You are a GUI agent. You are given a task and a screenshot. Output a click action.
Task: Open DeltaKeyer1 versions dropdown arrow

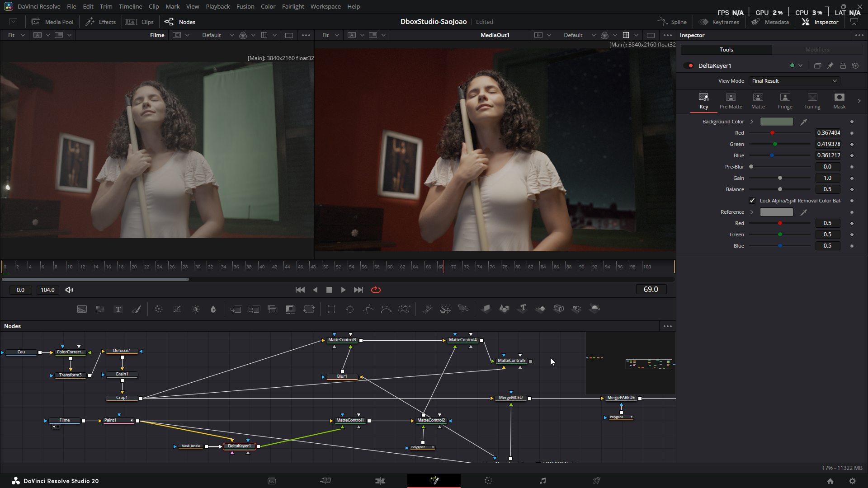tap(801, 66)
